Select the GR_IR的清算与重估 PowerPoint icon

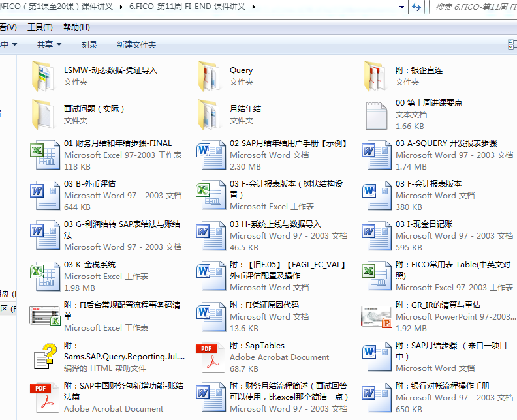[x=377, y=318]
